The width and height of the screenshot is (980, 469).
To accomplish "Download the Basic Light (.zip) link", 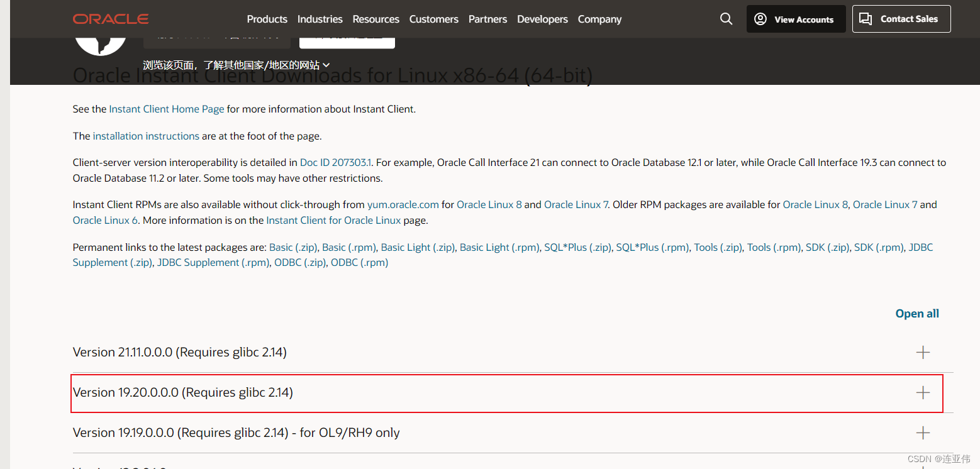I will (418, 247).
